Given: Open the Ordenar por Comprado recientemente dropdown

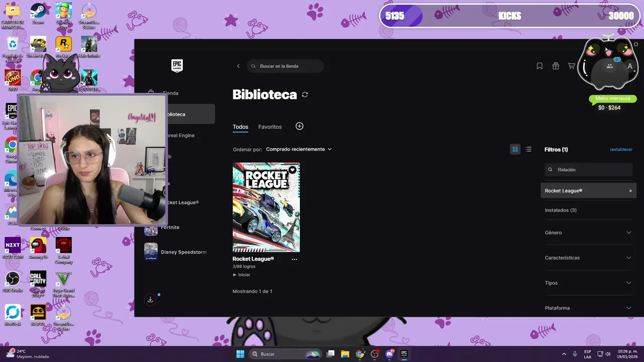Looking at the screenshot, I should coord(299,149).
